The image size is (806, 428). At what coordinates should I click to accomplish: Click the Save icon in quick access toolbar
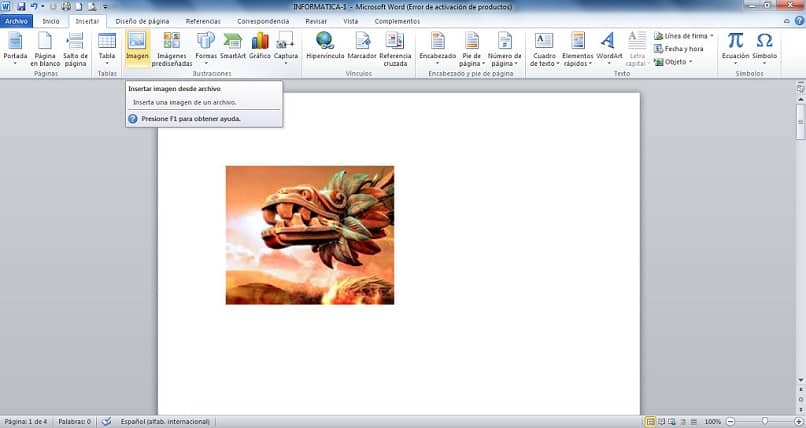(21, 7)
